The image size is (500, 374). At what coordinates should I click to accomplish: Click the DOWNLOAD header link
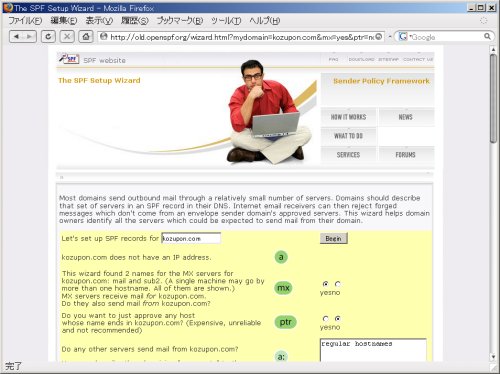tap(361, 59)
